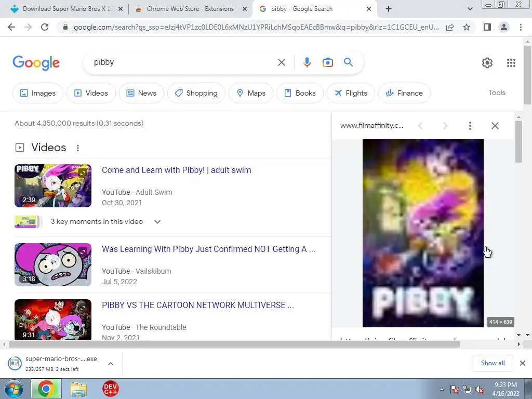Open a new browser tab
532x399 pixels.
click(x=389, y=9)
